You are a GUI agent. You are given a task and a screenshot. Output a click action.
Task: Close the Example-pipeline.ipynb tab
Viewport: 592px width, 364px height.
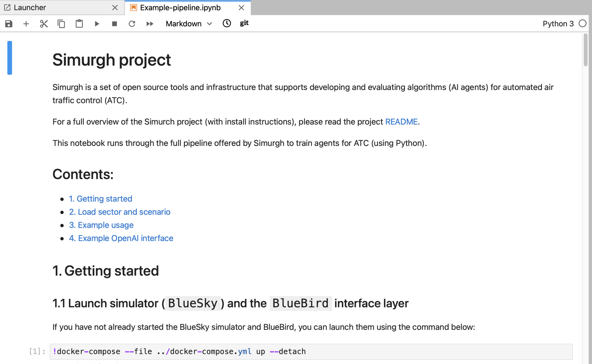(x=241, y=8)
